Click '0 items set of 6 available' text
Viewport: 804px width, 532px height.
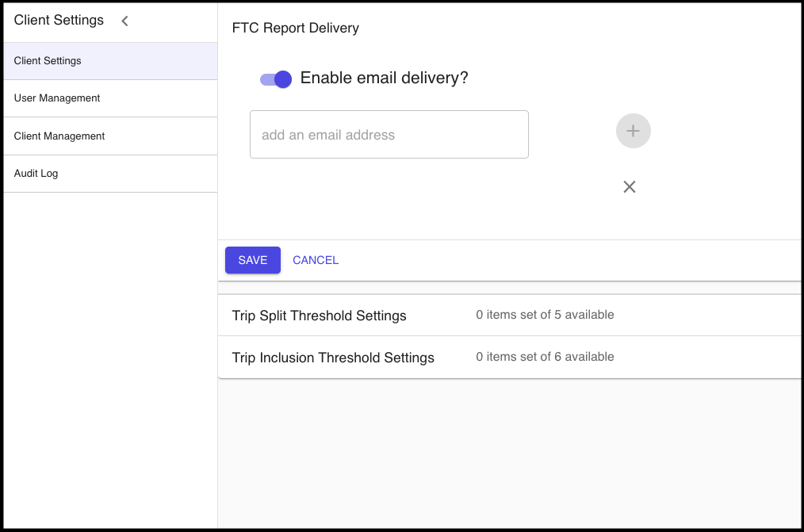pyautogui.click(x=545, y=357)
